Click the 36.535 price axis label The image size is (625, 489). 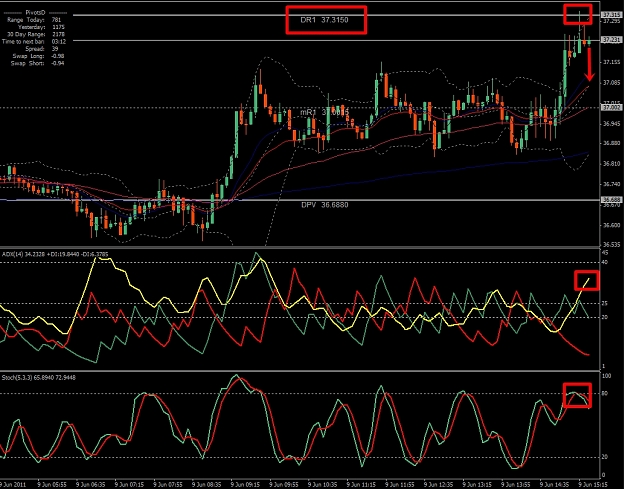click(x=612, y=244)
